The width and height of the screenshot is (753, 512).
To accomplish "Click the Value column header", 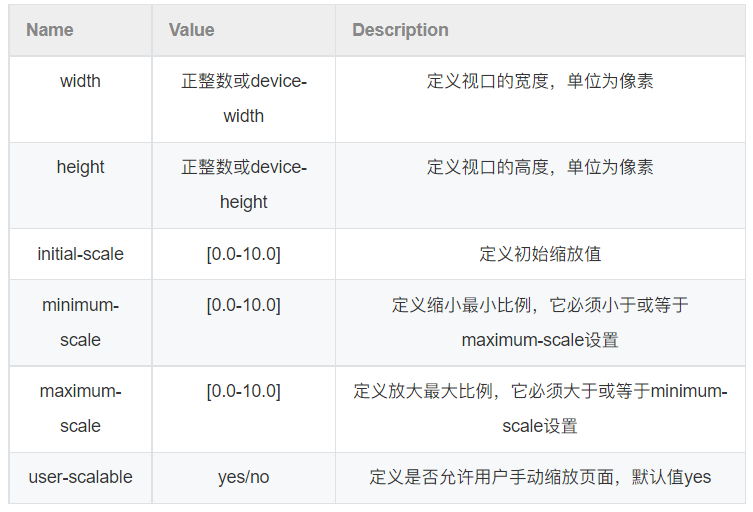I will pos(191,30).
